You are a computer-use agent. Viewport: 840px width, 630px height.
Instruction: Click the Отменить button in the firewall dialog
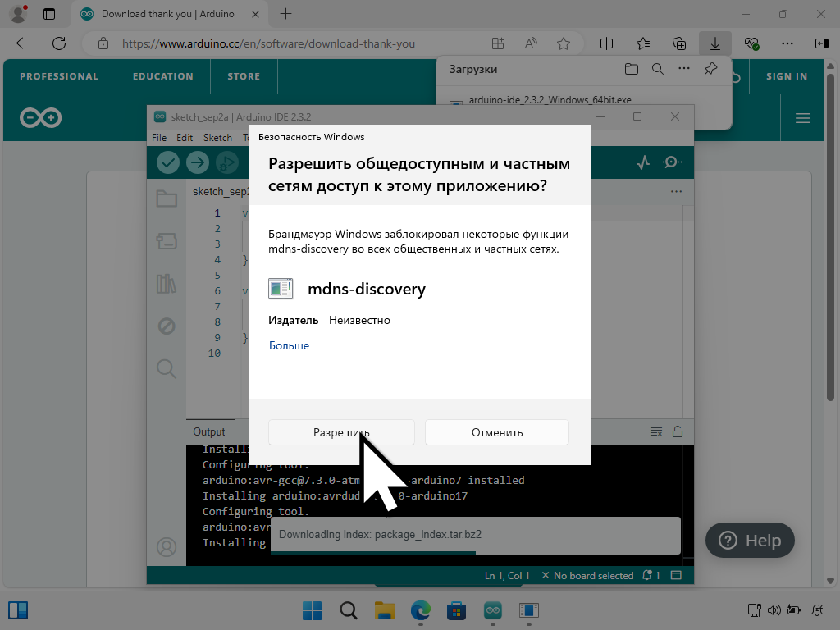point(497,432)
